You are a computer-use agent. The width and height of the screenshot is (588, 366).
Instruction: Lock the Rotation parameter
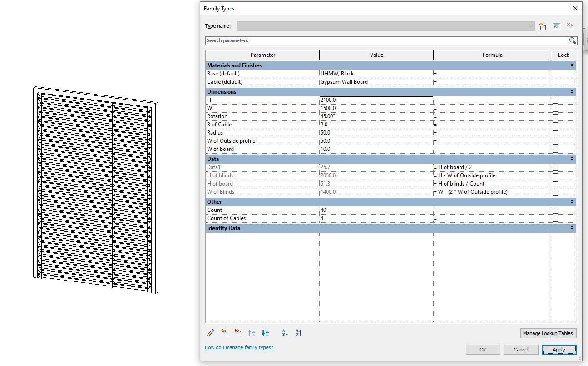[555, 116]
